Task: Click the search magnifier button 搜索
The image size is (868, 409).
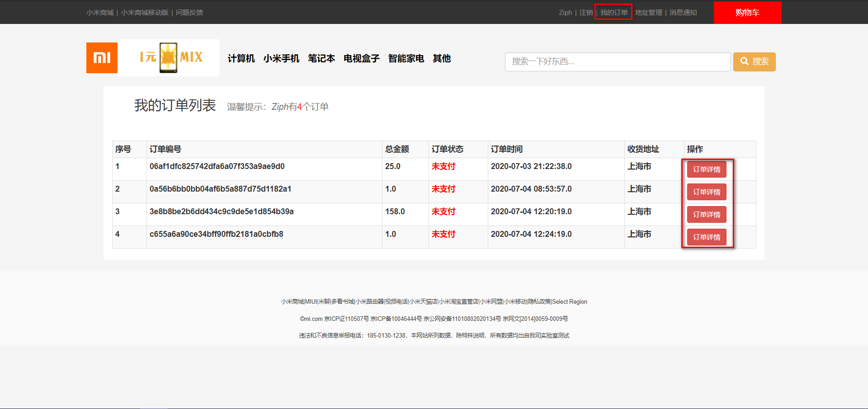Action: pos(754,61)
